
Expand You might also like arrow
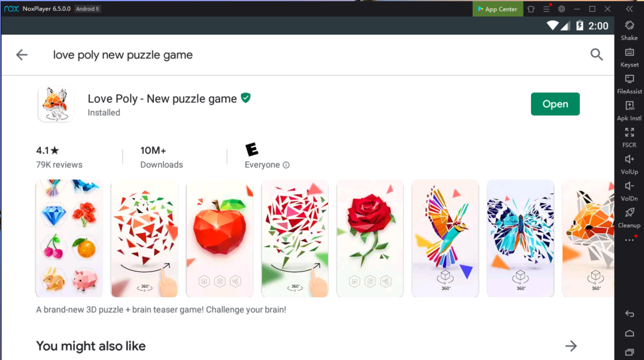coord(571,346)
